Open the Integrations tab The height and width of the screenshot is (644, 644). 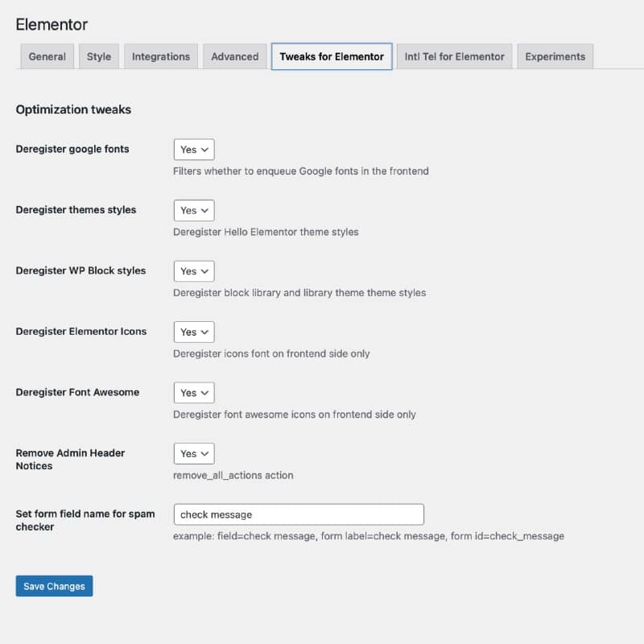(161, 56)
